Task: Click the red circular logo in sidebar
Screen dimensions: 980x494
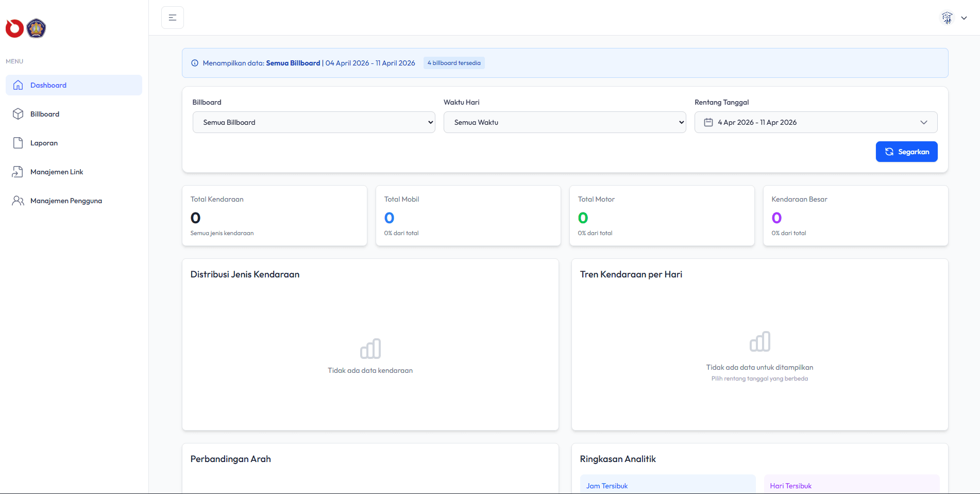Action: 14,28
